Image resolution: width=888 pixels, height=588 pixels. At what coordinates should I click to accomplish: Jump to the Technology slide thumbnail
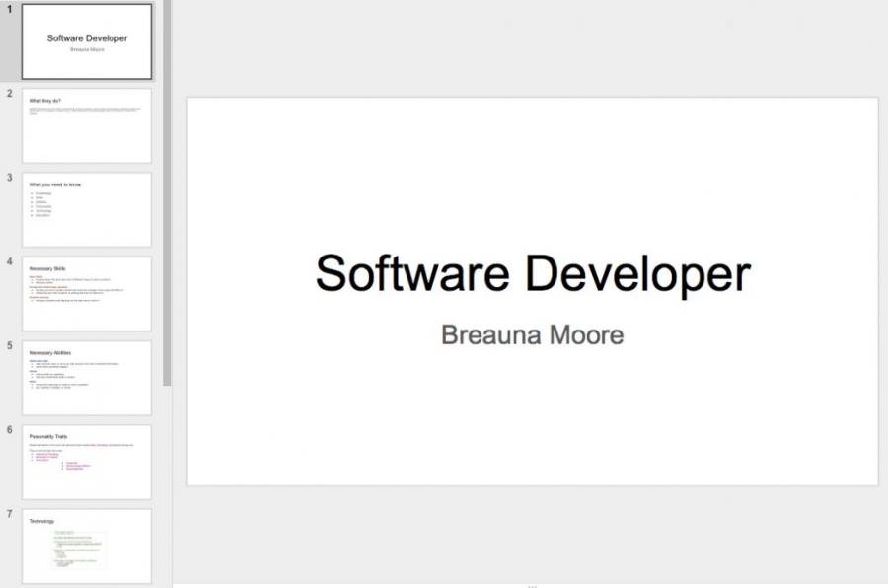(x=87, y=546)
